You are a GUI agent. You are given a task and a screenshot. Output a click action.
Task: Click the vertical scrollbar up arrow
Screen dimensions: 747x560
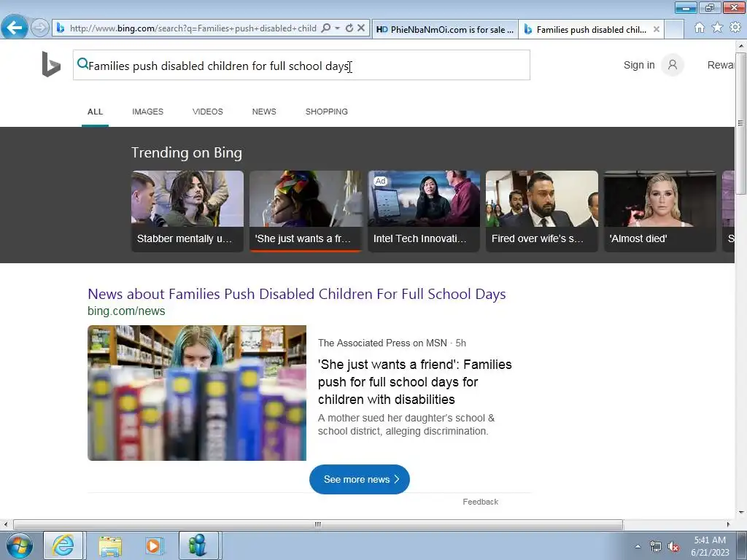[x=741, y=46]
